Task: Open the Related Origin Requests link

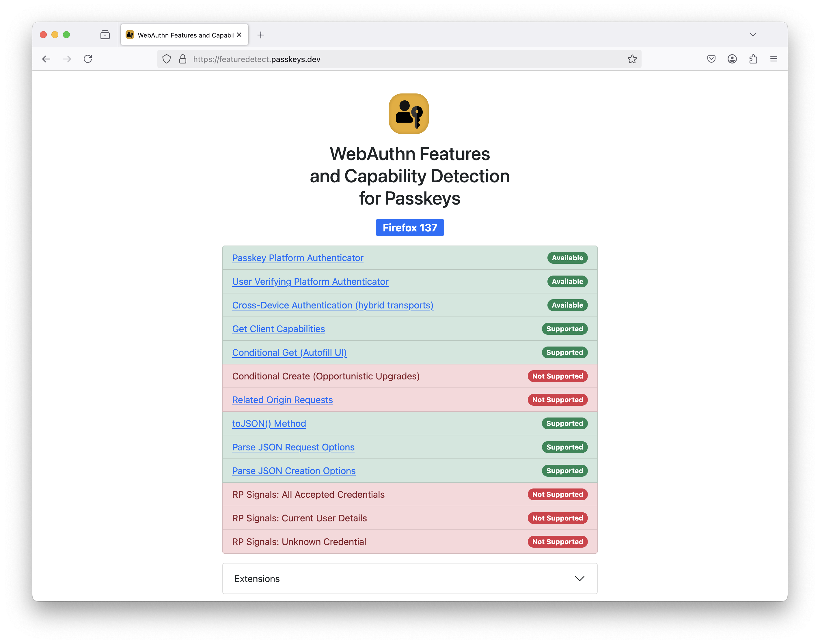Action: (x=282, y=400)
